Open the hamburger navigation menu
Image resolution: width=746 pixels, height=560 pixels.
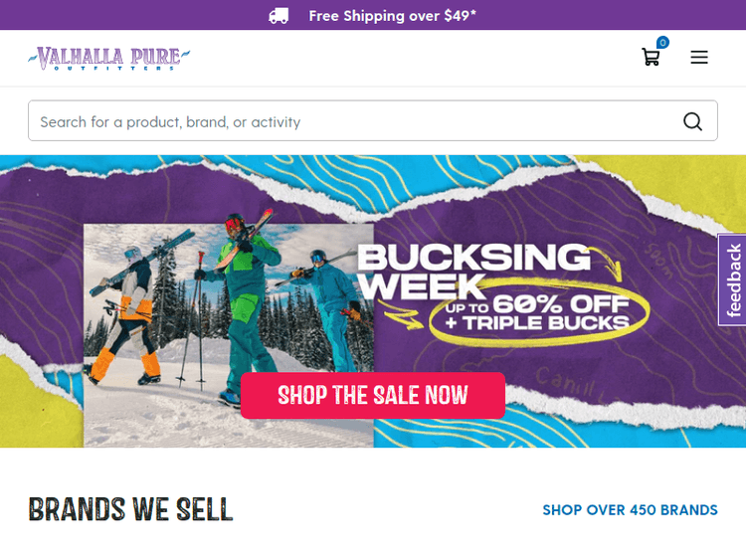(699, 57)
